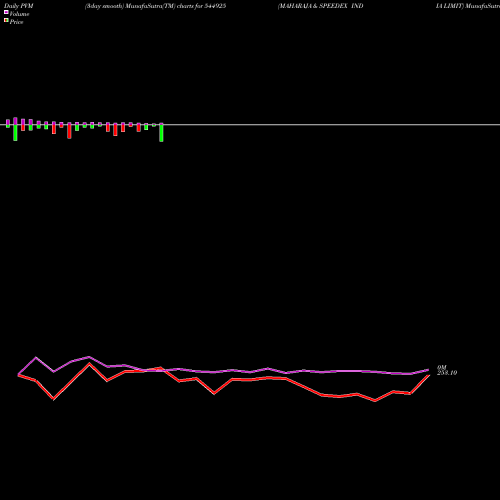Click the last tall green histogram bar

coord(161,133)
